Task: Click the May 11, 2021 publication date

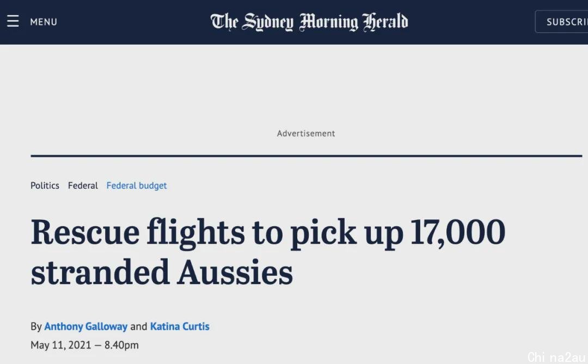Action: (x=61, y=346)
